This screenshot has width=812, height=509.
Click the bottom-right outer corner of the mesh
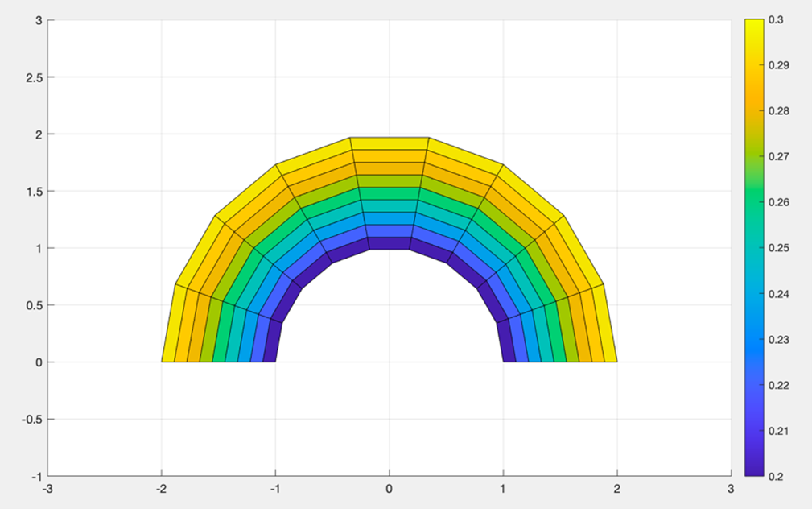tap(616, 361)
